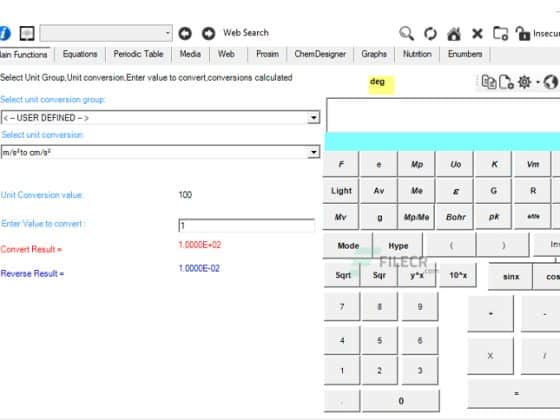Screen dimensions: 560x420
Task: Expand unit conversion group dropdown
Action: tap(313, 118)
